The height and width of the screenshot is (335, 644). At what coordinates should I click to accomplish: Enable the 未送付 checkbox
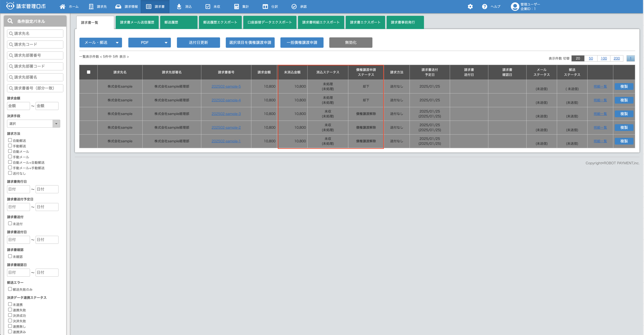click(10, 223)
